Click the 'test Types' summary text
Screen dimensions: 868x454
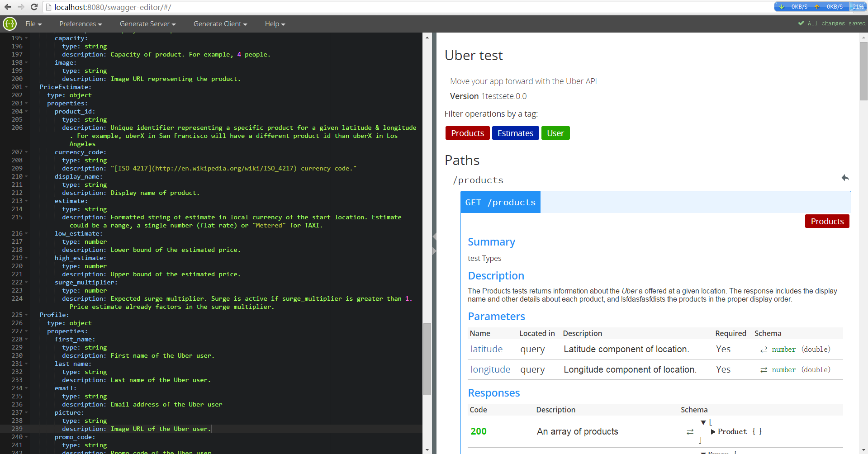tap(484, 259)
